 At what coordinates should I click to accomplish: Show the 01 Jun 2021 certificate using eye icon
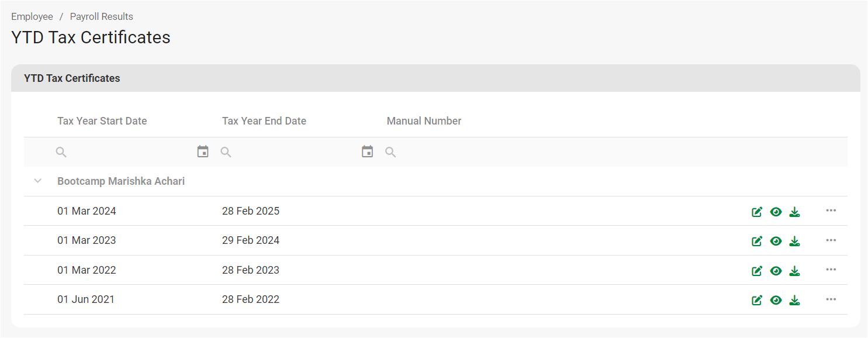click(776, 300)
